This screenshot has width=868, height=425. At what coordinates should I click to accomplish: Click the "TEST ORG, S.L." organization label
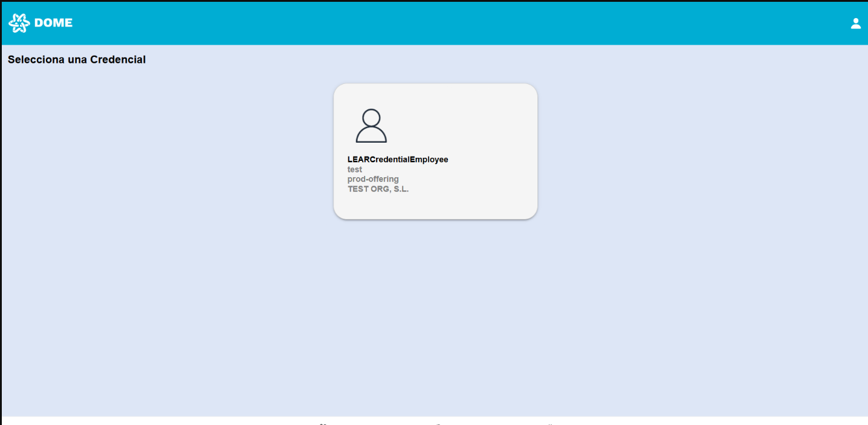point(378,189)
